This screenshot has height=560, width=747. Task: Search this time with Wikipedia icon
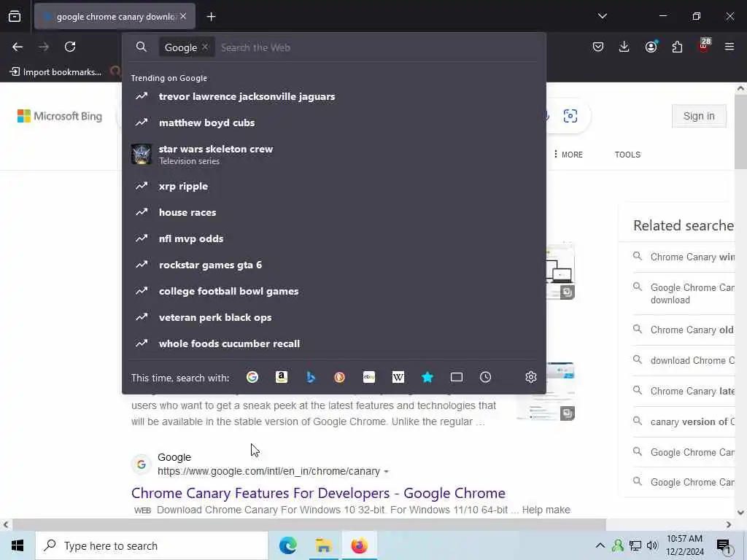(398, 377)
